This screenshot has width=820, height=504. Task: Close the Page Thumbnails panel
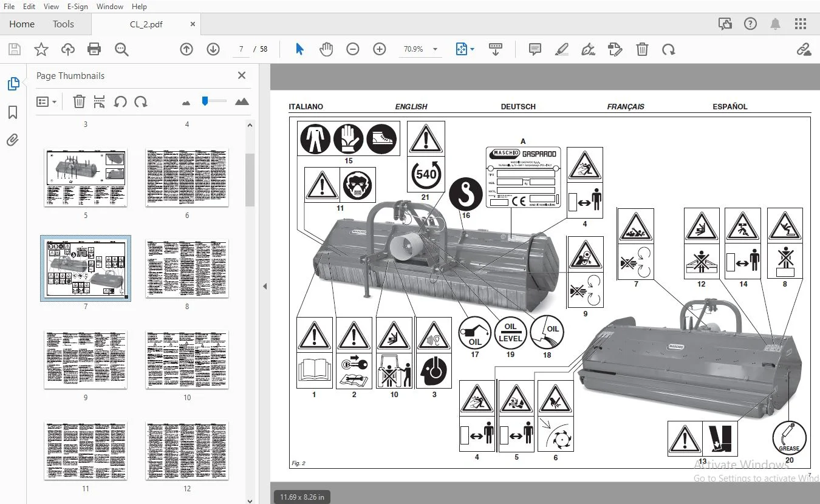coord(242,75)
